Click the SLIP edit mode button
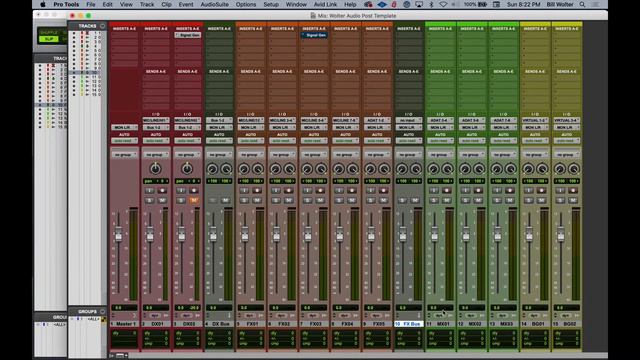Screen dimensions: 640x360 49,39
